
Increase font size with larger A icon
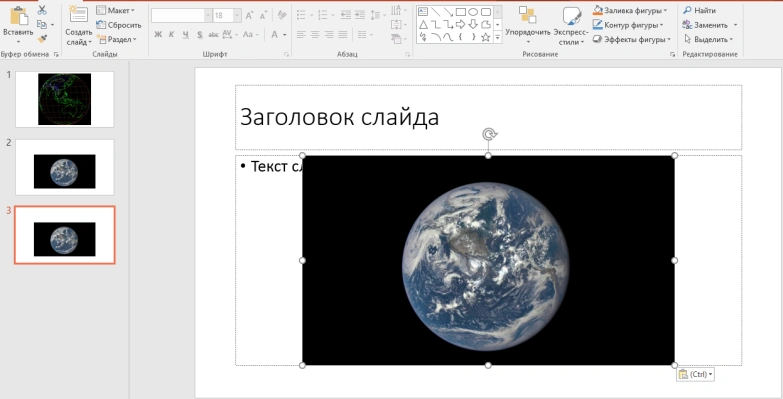point(249,15)
